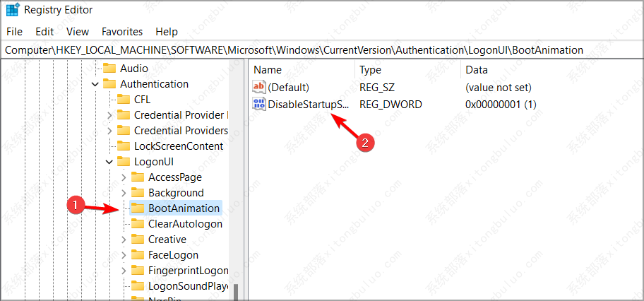Collapse the LogonUI tree node
This screenshot has width=644, height=301.
pos(109,162)
